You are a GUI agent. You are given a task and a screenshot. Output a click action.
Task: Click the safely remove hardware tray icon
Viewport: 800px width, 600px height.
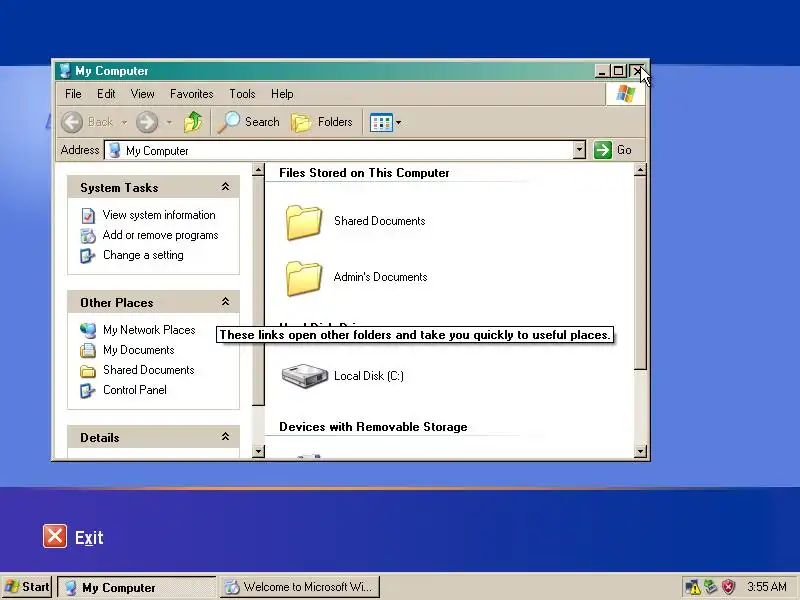pyautogui.click(x=711, y=587)
